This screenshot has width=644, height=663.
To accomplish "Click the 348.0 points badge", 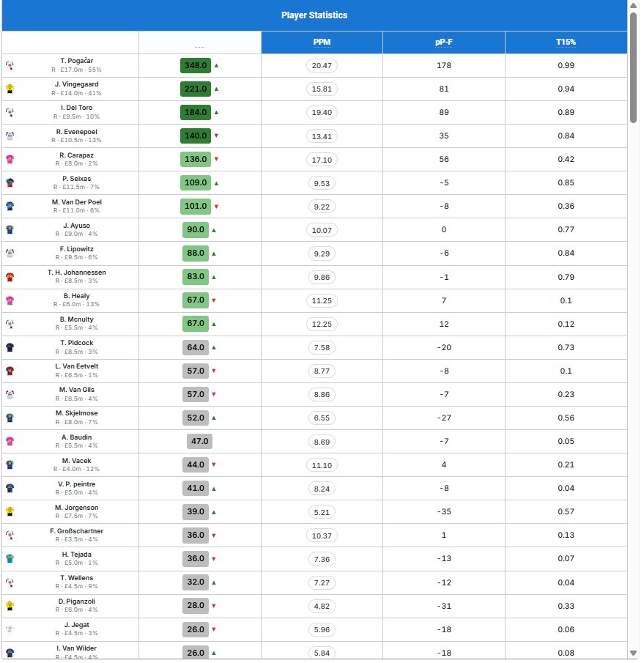I will (x=196, y=65).
